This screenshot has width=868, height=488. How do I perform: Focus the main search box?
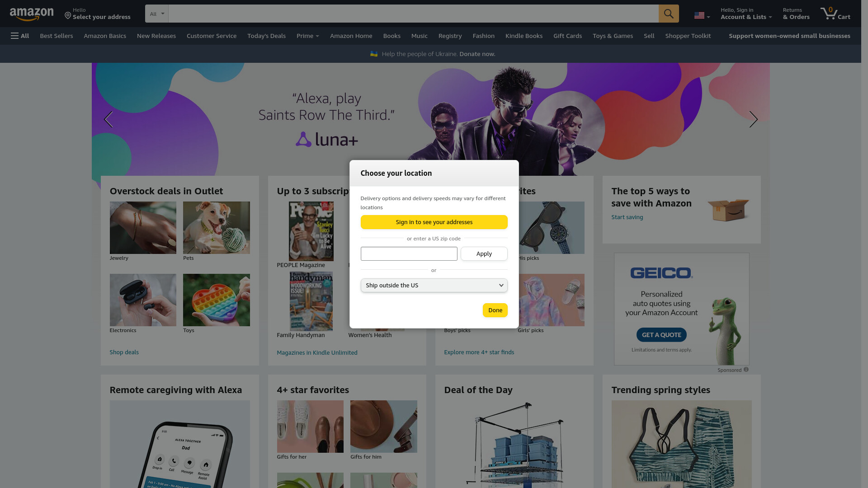(414, 14)
